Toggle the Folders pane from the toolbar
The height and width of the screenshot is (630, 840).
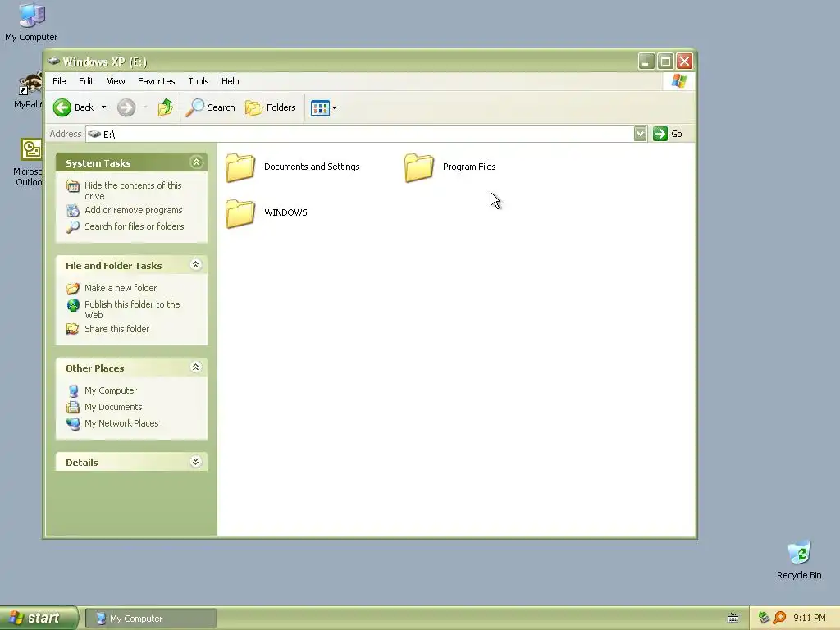[x=271, y=107]
